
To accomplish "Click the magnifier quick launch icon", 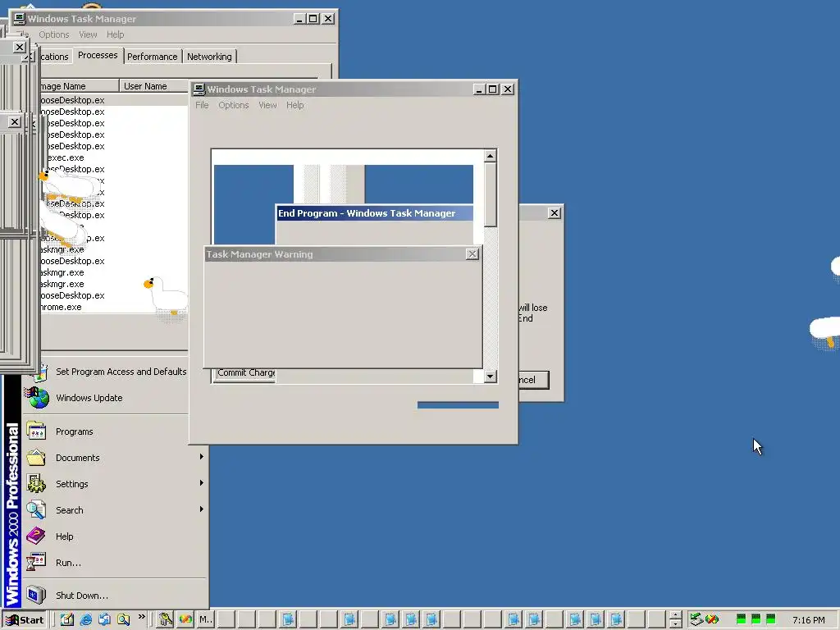I will (x=123, y=620).
